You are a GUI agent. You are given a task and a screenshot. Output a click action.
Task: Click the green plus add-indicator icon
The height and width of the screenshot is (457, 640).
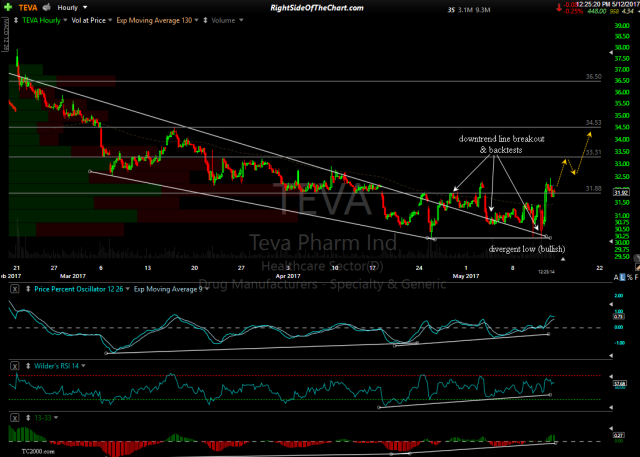pyautogui.click(x=8, y=7)
